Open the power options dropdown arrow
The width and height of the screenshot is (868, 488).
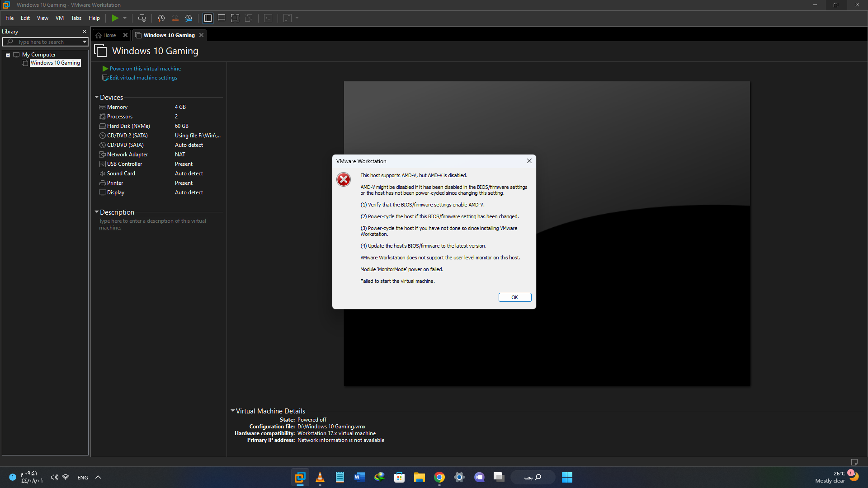(x=125, y=18)
